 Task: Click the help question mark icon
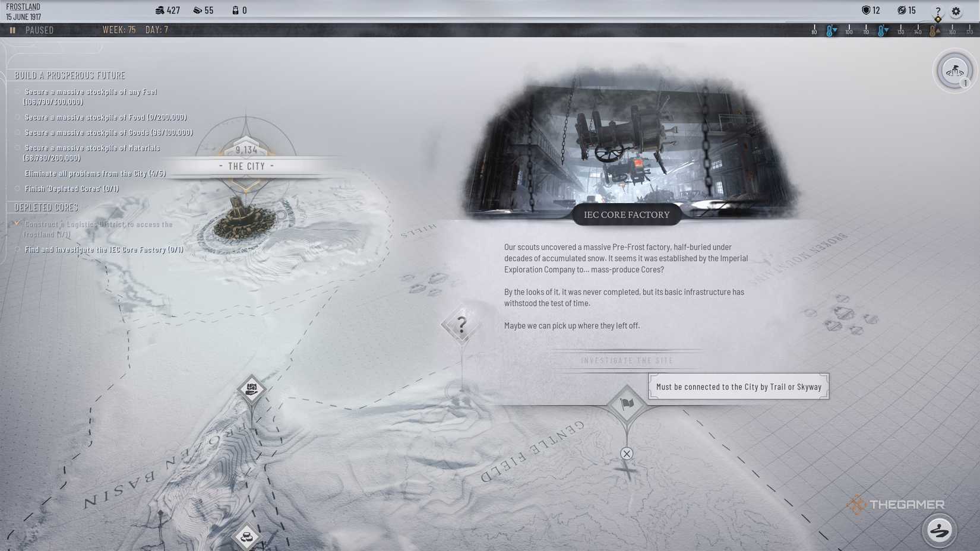coord(937,11)
